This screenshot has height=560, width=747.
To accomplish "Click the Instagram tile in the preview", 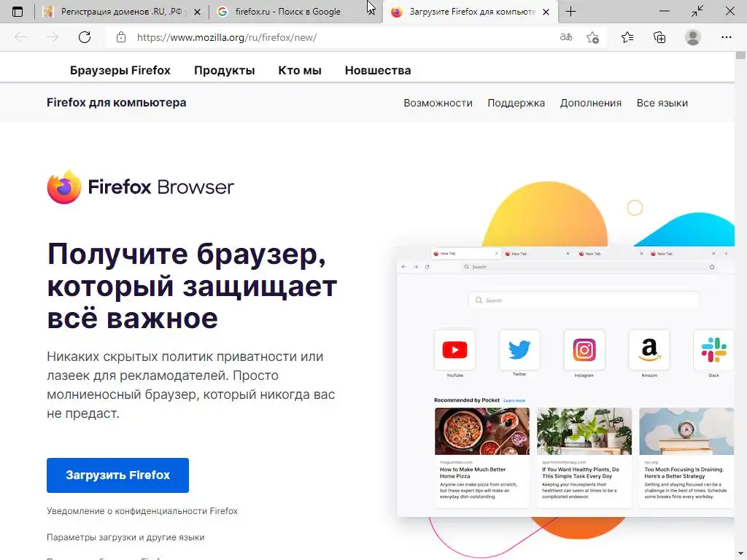I will tap(584, 350).
